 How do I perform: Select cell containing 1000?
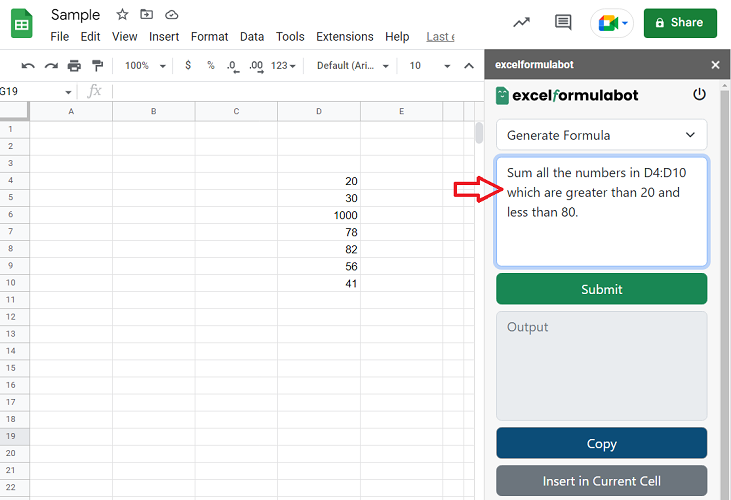319,215
